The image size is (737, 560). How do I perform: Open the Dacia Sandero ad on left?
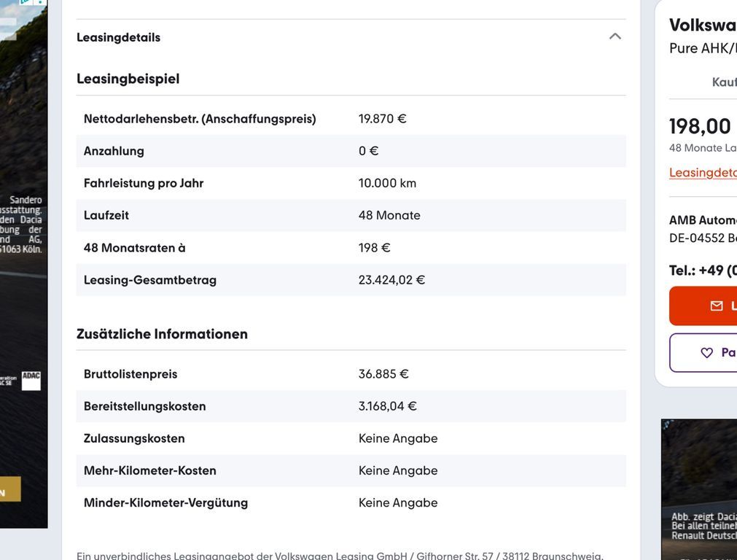coord(23,264)
